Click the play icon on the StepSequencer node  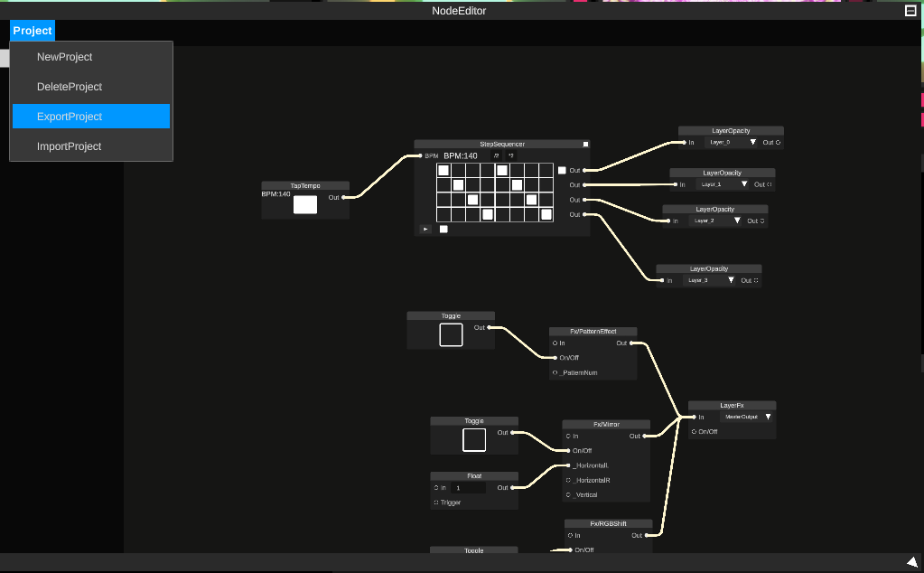coord(425,229)
